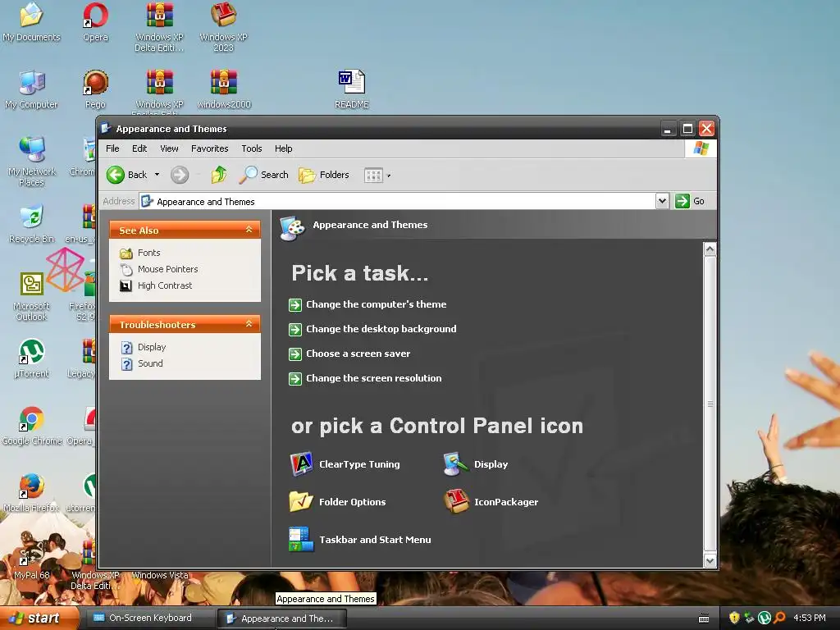Collapse the See Also panel
840x630 pixels.
(249, 230)
